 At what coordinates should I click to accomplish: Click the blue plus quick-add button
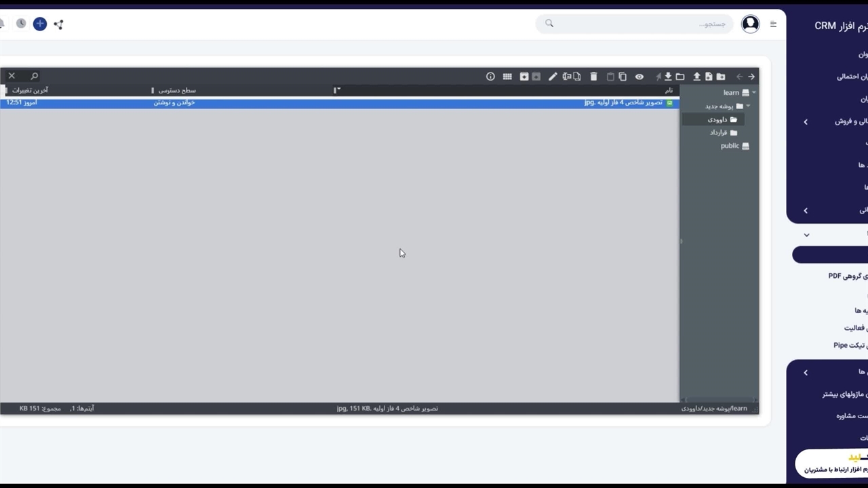[x=40, y=24]
